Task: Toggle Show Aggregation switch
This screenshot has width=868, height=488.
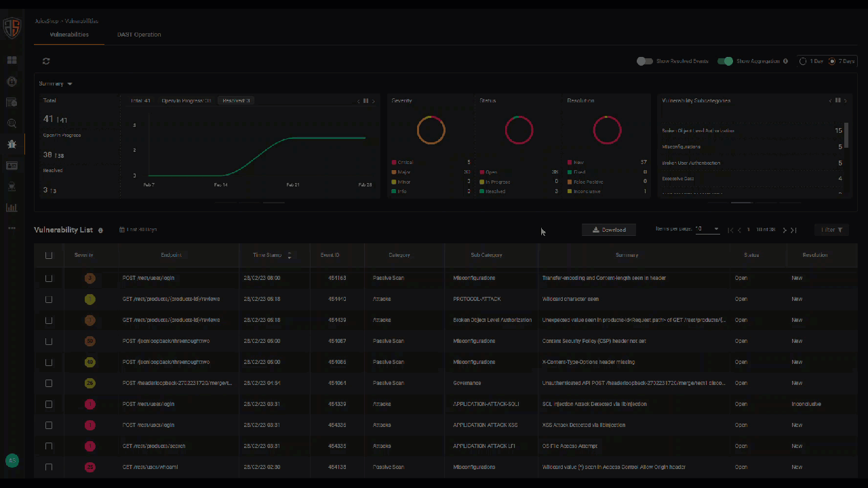Action: pyautogui.click(x=725, y=61)
